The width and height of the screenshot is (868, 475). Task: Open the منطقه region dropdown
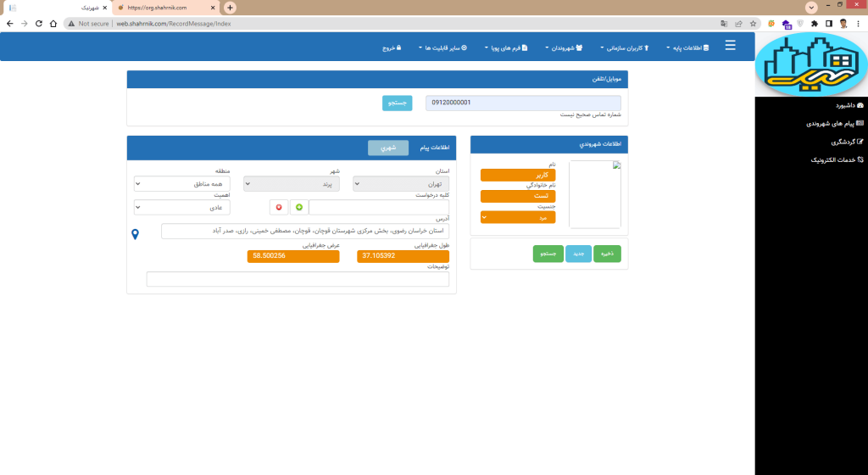181,184
